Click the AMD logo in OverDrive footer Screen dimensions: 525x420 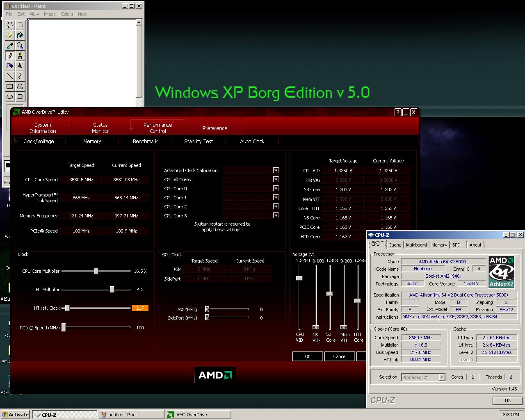(x=215, y=375)
